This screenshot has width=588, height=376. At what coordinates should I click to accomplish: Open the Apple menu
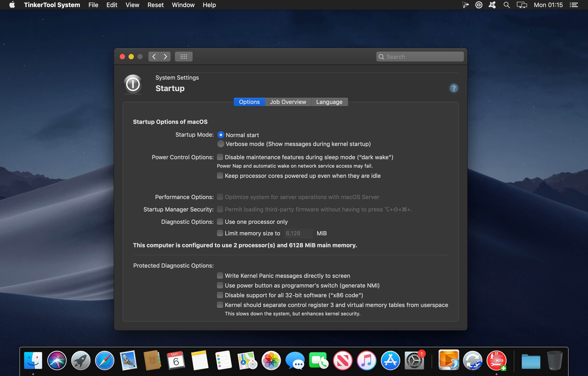tap(12, 5)
